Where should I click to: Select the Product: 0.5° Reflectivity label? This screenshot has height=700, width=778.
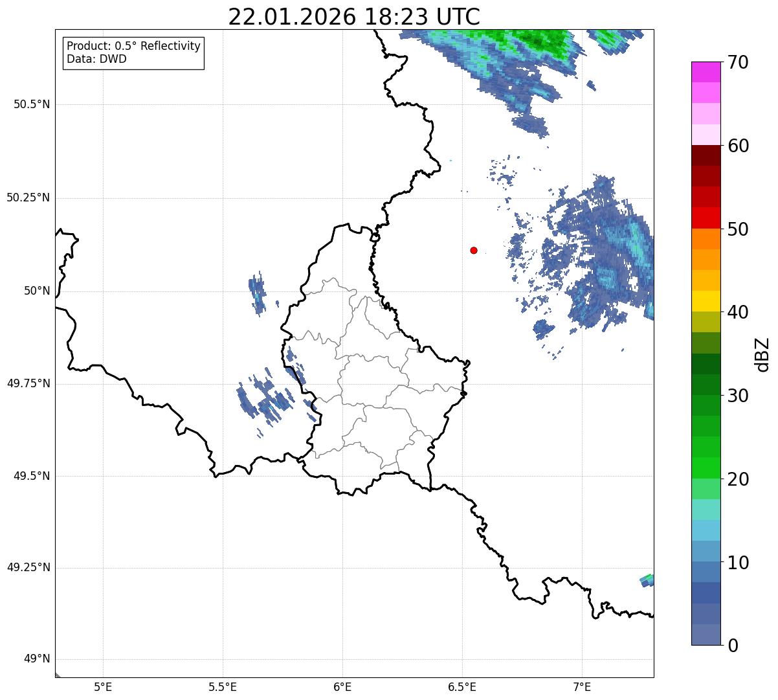[x=133, y=47]
